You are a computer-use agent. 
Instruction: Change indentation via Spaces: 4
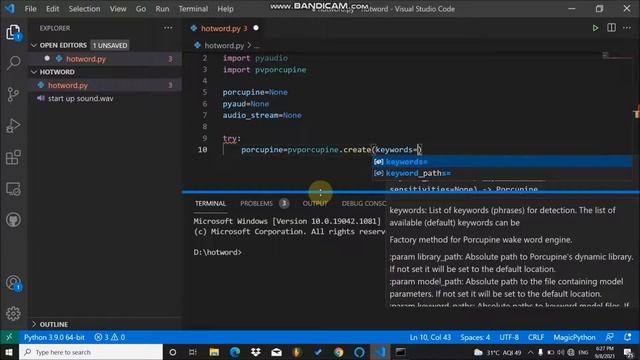point(475,337)
